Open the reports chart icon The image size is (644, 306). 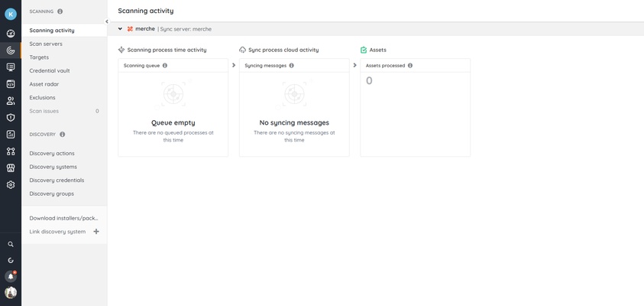coord(11,135)
